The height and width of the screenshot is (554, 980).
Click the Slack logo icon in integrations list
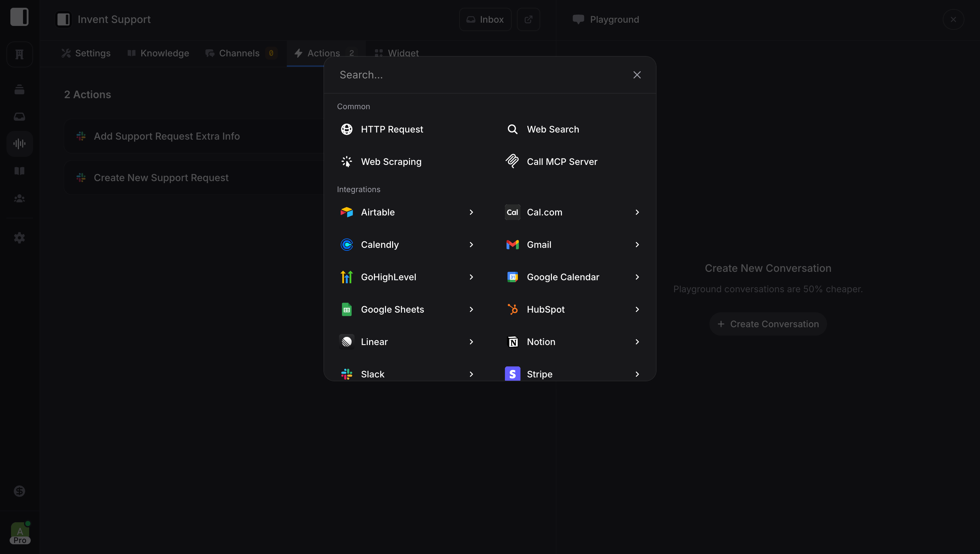coord(346,374)
